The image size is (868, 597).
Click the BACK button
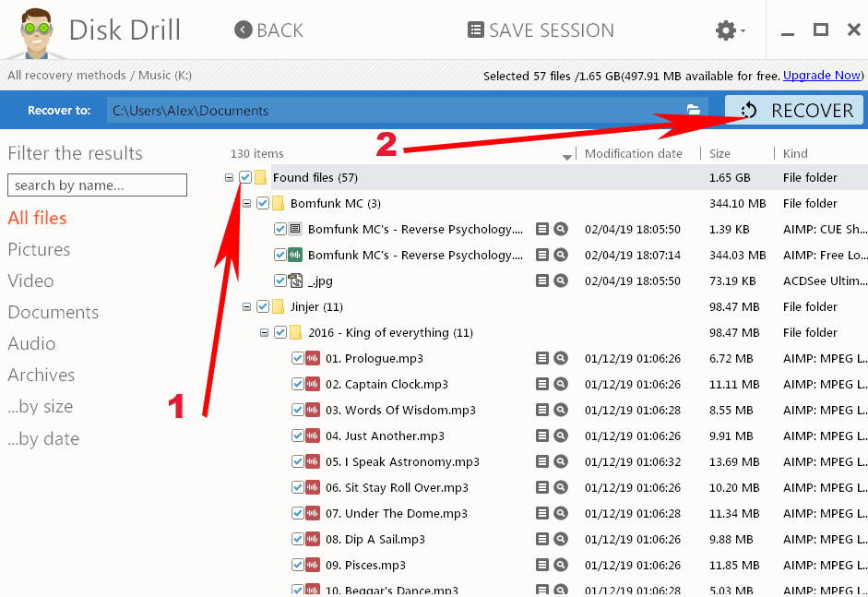[269, 30]
